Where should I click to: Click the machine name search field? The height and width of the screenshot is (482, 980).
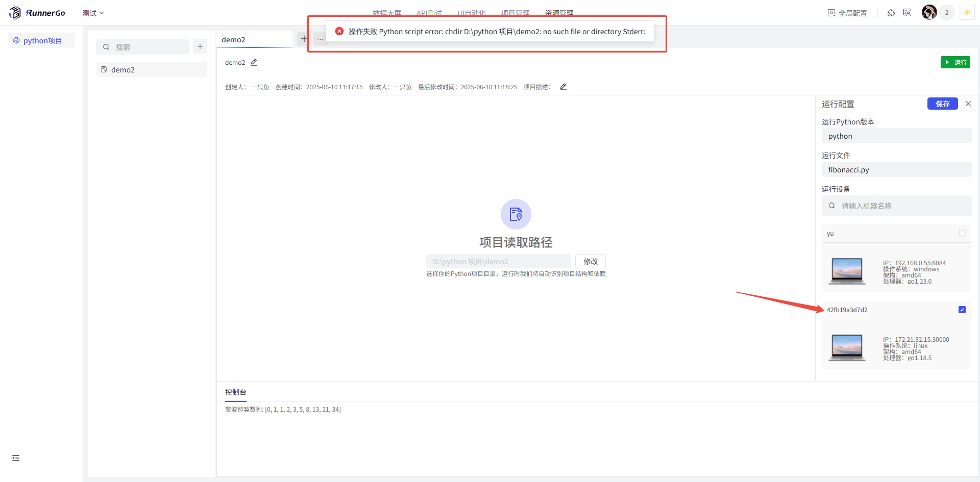(901, 206)
